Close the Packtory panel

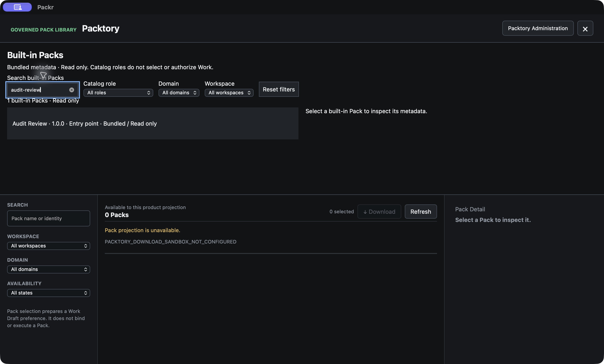(585, 28)
